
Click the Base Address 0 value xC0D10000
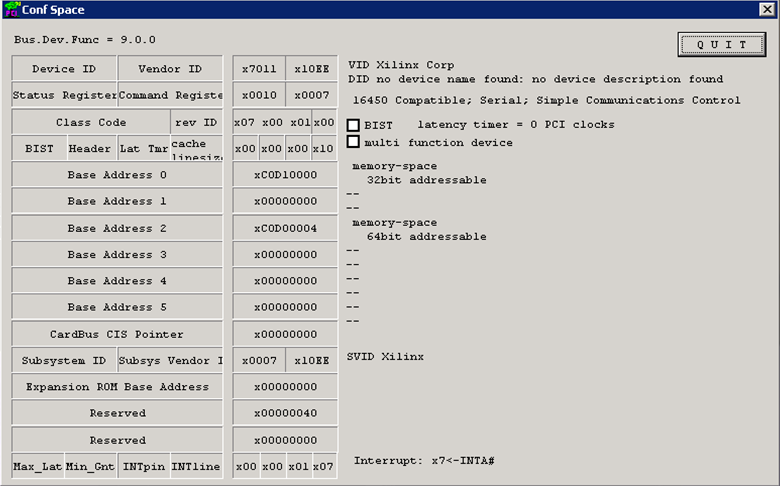coord(285,175)
